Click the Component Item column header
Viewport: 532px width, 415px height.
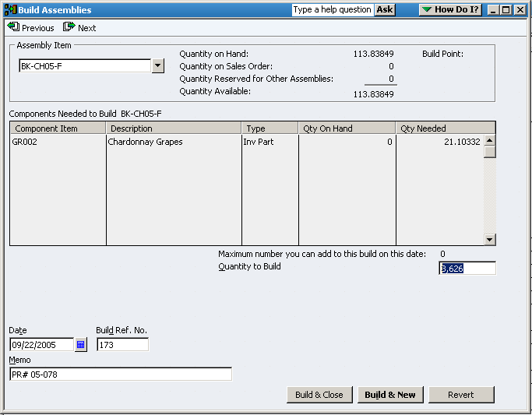57,128
